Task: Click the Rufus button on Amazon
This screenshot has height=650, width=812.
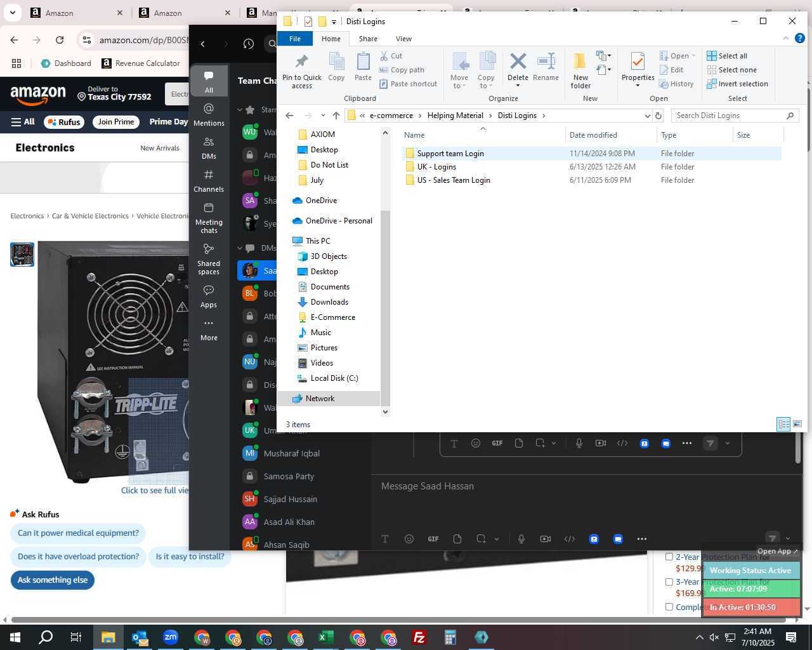Action: pyautogui.click(x=64, y=122)
